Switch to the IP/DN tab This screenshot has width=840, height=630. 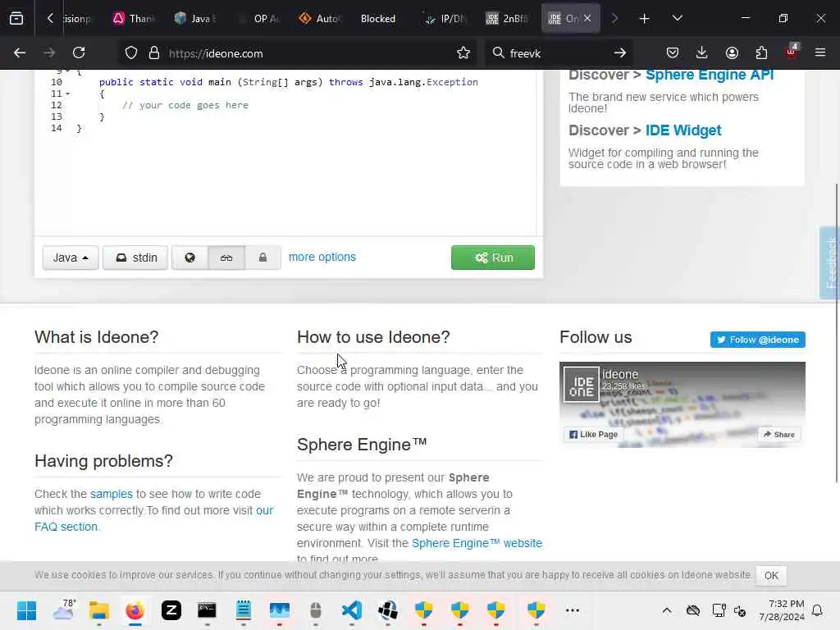445,19
